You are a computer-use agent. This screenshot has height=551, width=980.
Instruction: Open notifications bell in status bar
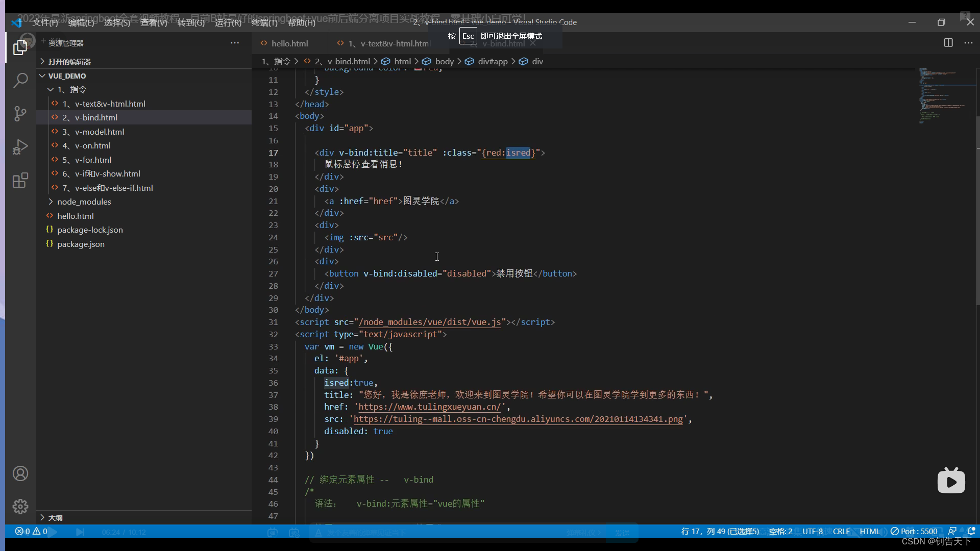971,532
